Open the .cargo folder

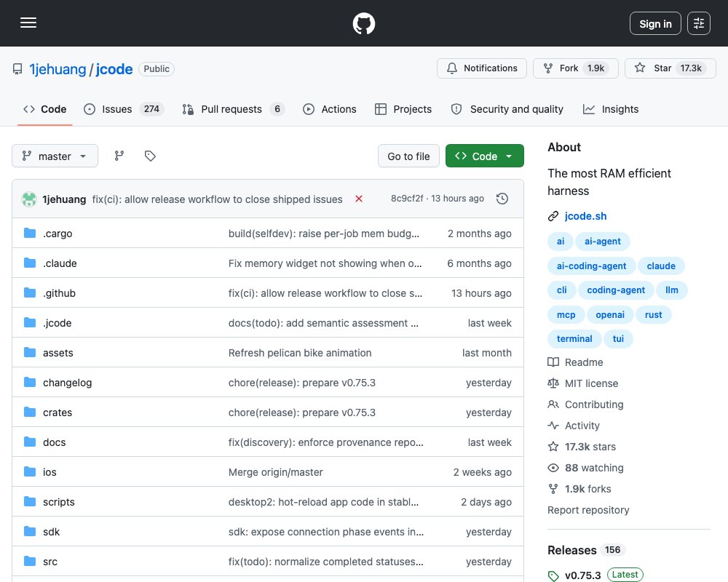58,234
